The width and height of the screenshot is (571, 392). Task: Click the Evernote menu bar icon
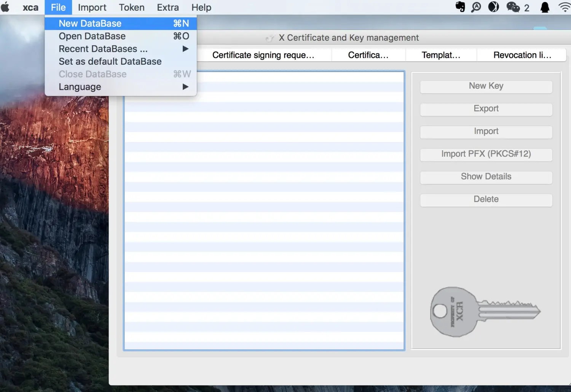click(x=460, y=7)
